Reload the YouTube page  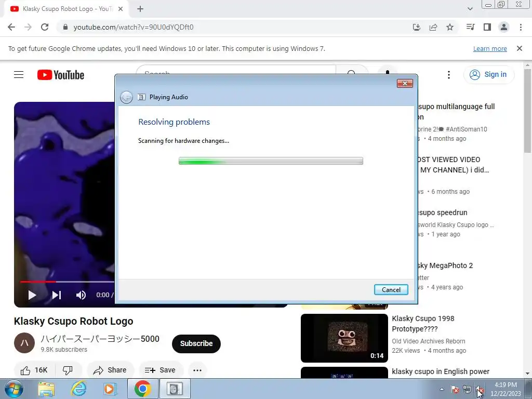(45, 27)
